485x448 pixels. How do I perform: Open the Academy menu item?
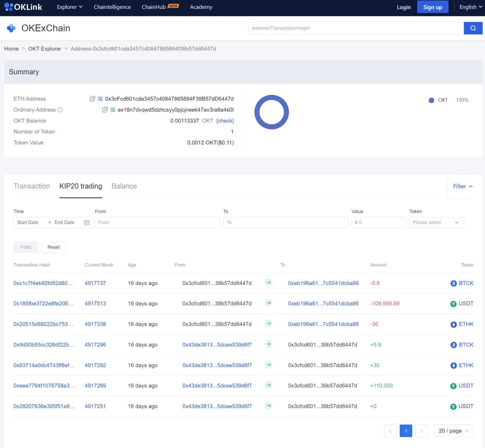201,7
